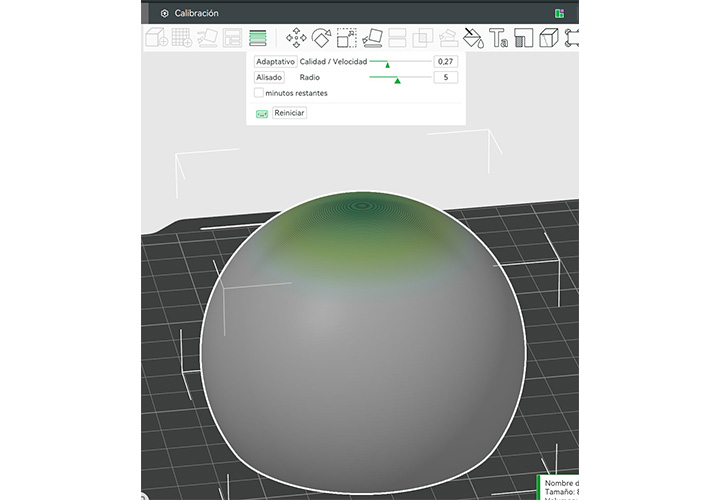Viewport: 720px width, 500px height.
Task: Adjust the Radio slider
Action: [x=400, y=77]
